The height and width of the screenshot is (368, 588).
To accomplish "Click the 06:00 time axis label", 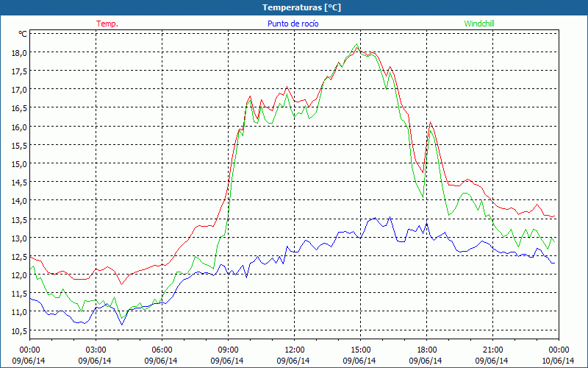I will 162,350.
